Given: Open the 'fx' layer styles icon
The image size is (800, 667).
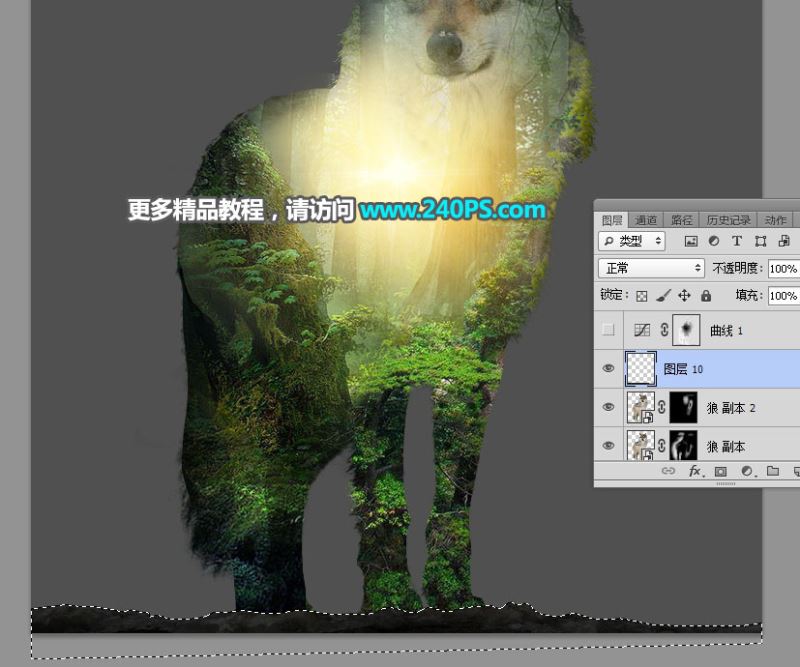Looking at the screenshot, I should point(694,471).
